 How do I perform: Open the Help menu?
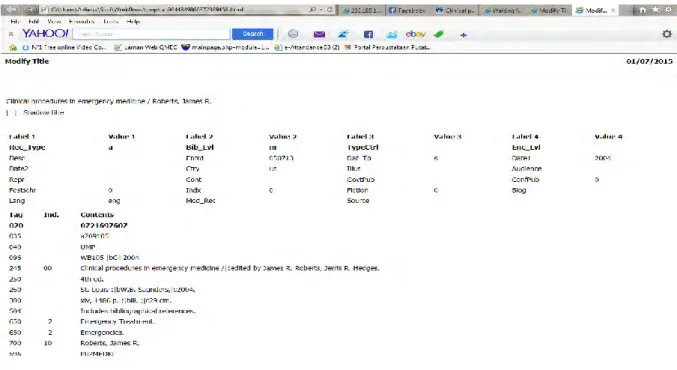[133, 21]
